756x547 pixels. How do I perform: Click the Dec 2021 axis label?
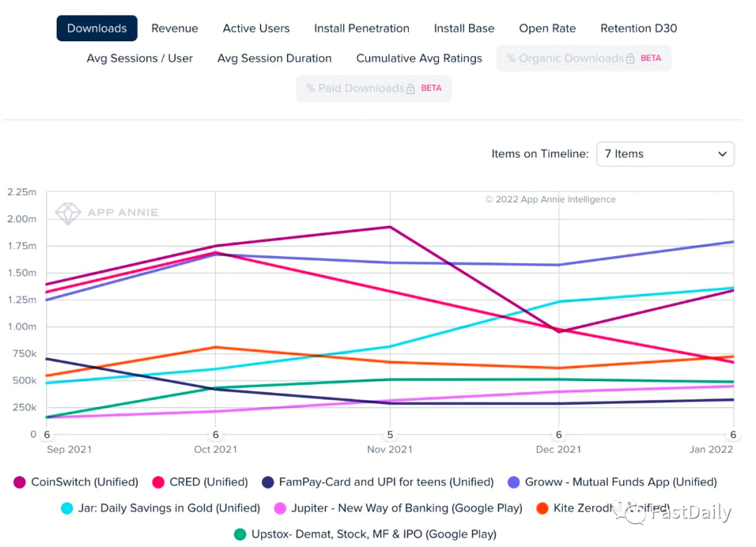pos(559,450)
